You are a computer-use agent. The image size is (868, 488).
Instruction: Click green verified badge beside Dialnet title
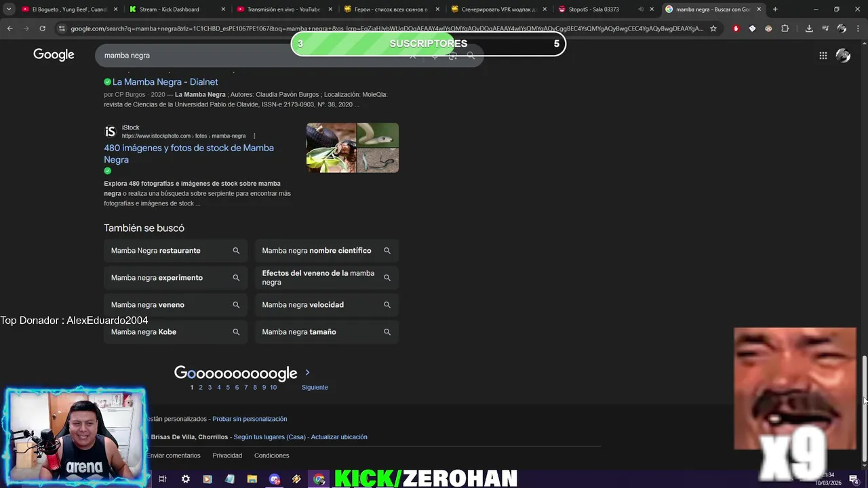point(107,82)
